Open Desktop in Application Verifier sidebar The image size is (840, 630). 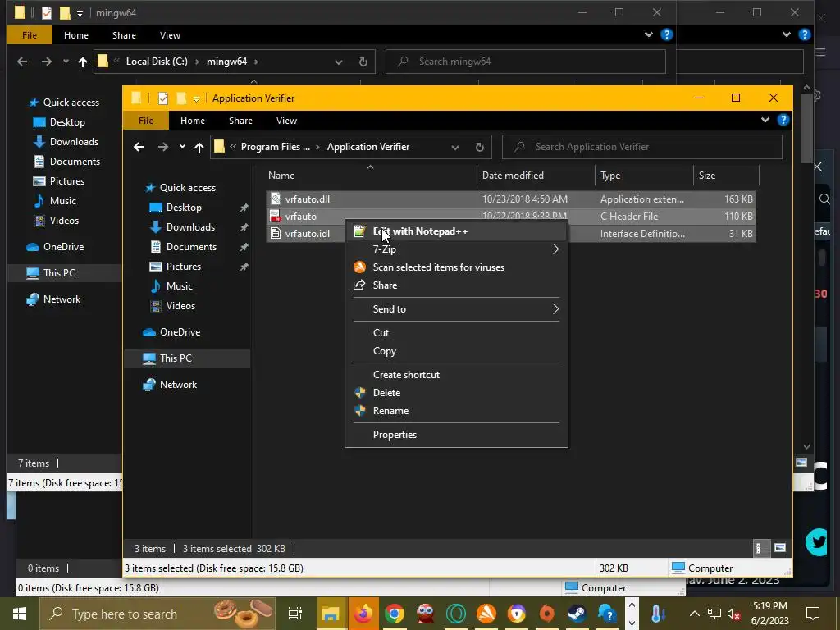(x=184, y=208)
